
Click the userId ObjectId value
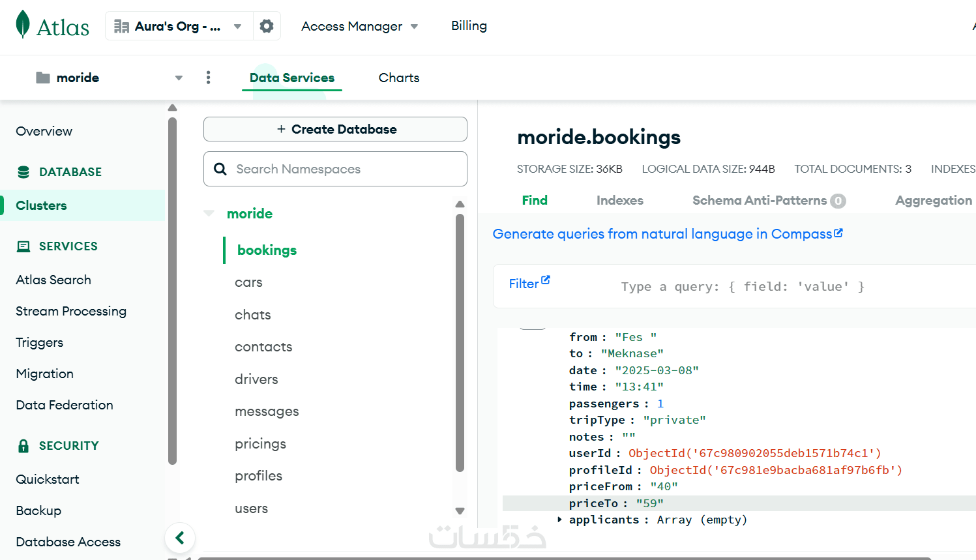pos(755,453)
